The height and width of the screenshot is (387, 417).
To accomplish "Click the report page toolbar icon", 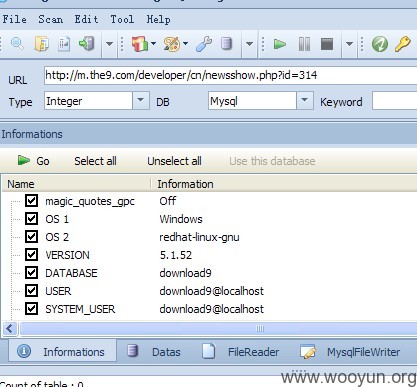I will point(64,44).
